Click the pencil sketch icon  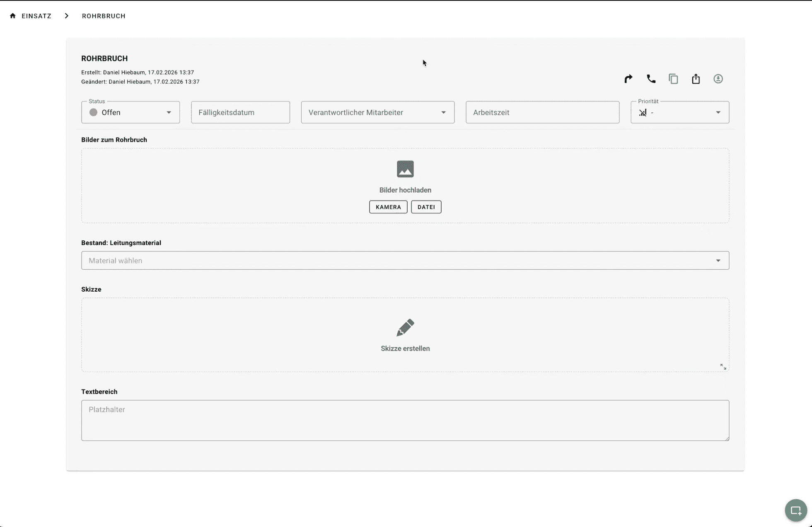pos(405,327)
